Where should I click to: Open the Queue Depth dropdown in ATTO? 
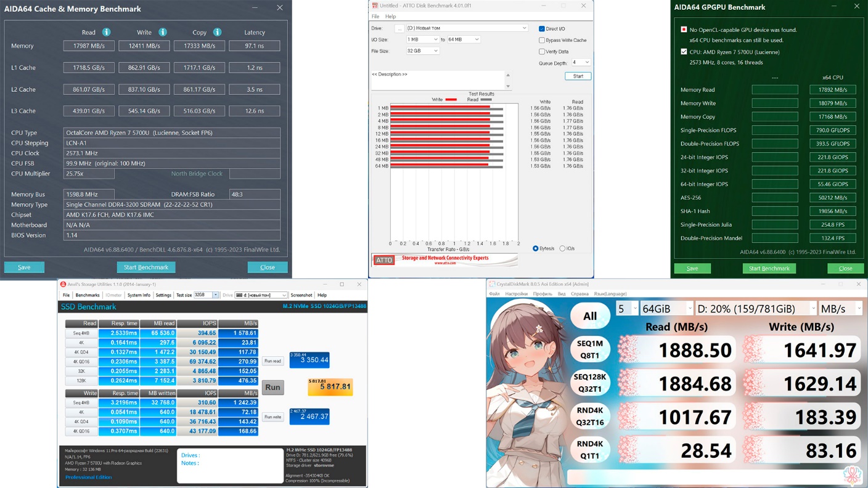click(581, 62)
